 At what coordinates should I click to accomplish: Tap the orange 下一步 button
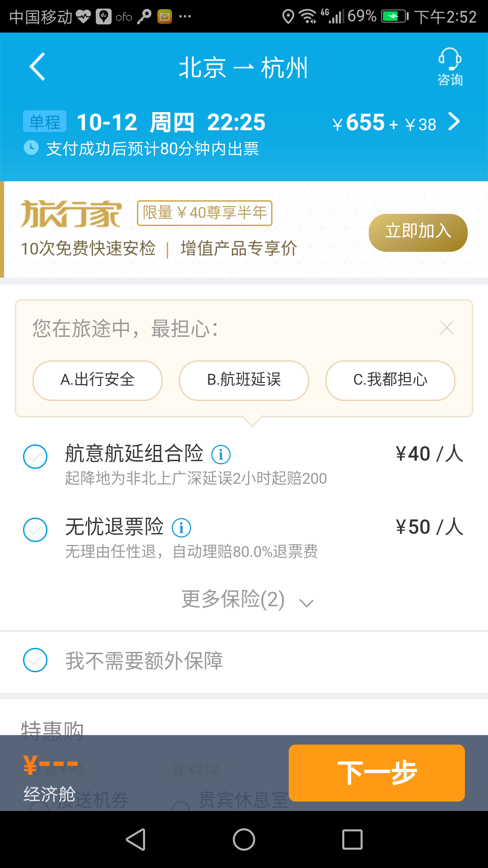(x=376, y=773)
